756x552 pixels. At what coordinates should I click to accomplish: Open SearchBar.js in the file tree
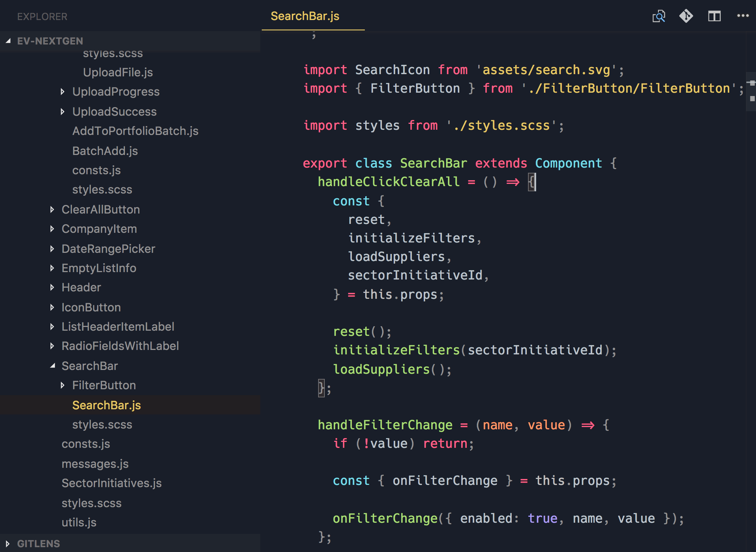106,405
